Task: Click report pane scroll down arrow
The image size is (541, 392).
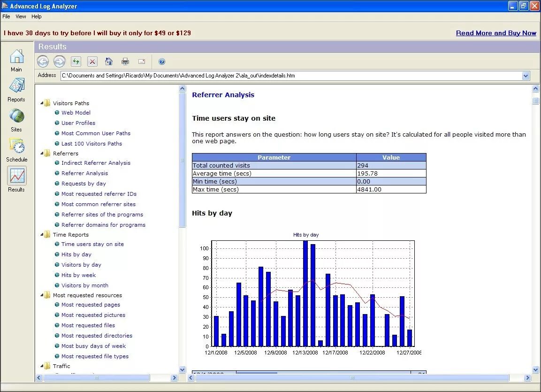Action: (x=535, y=369)
